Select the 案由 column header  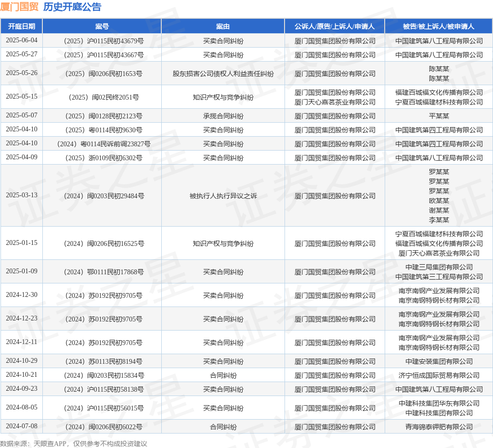[x=223, y=26]
